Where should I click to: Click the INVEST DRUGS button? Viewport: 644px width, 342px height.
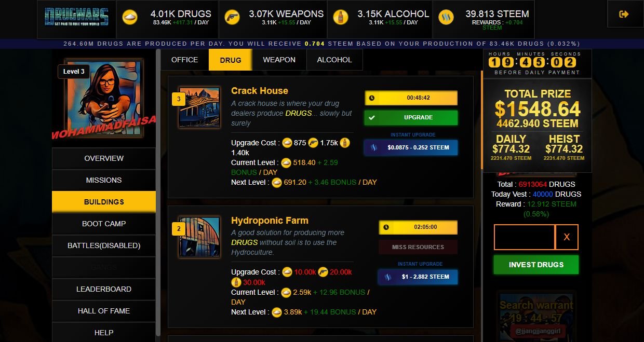point(536,265)
